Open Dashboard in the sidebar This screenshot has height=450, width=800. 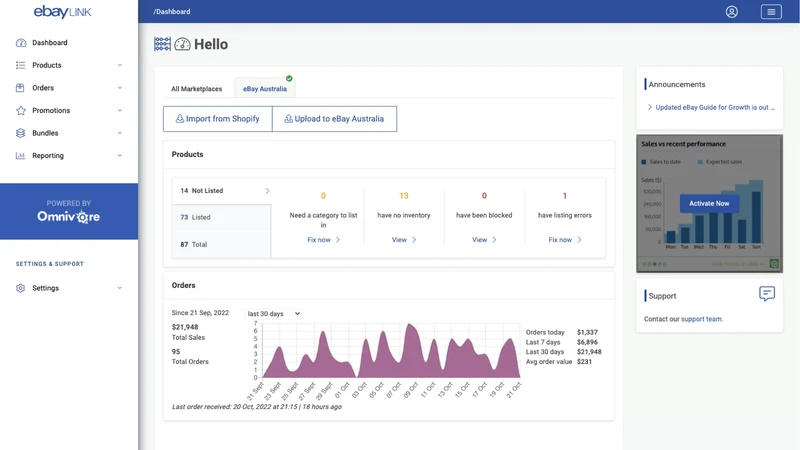(49, 43)
